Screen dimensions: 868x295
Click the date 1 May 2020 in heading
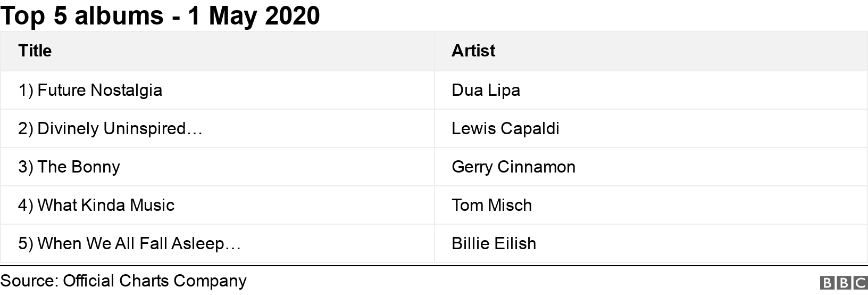tap(254, 15)
